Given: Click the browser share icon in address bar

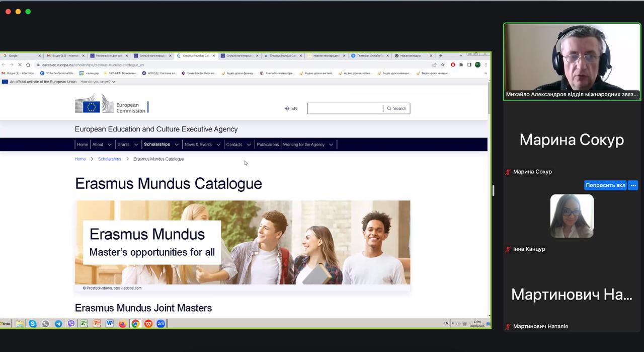Looking at the screenshot, I should [434, 64].
